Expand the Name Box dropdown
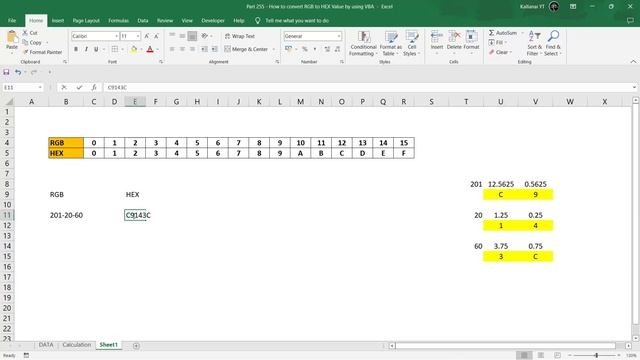Image resolution: width=640 pixels, height=360 pixels. click(40, 87)
